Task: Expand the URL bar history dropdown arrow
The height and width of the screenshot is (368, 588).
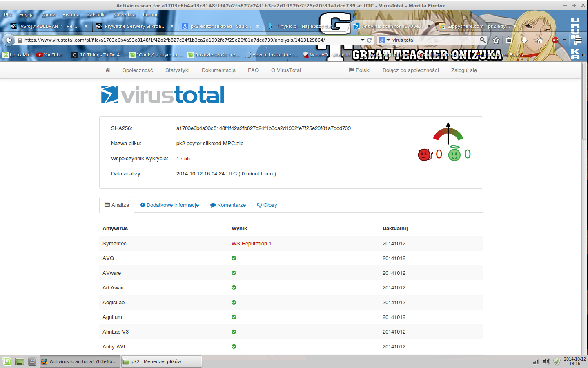Action: (x=363, y=40)
